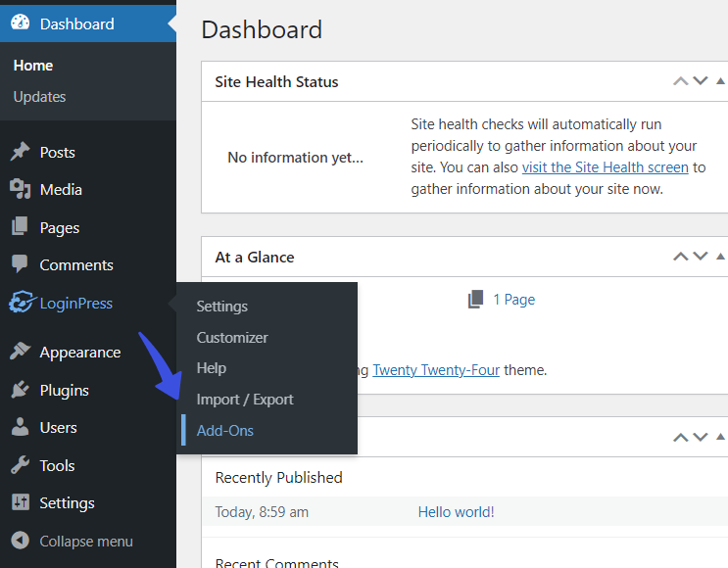Click the Site Health Status heading

pyautogui.click(x=276, y=81)
